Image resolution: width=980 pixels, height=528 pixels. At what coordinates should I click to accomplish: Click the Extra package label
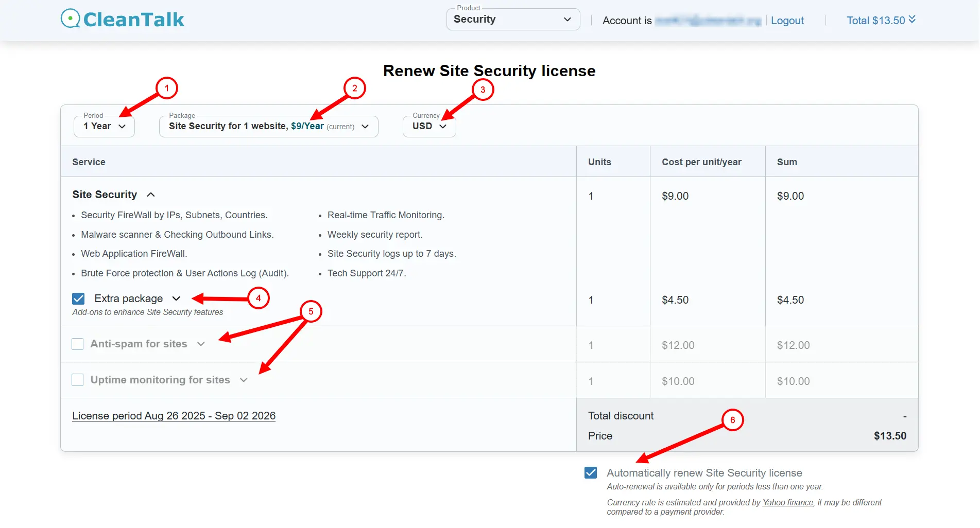pos(129,298)
